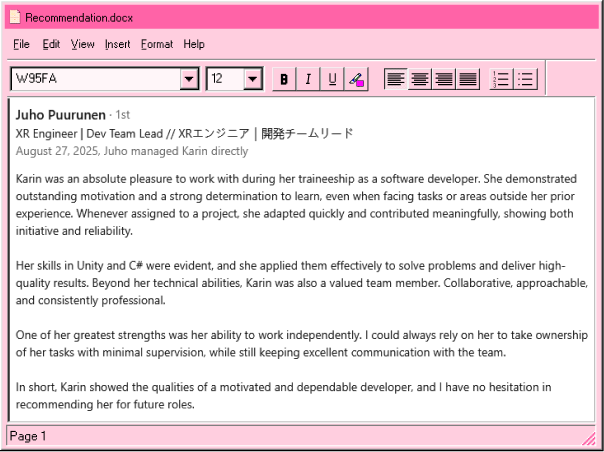Toggle Underline formatting button
The height and width of the screenshot is (452, 604).
click(x=332, y=79)
